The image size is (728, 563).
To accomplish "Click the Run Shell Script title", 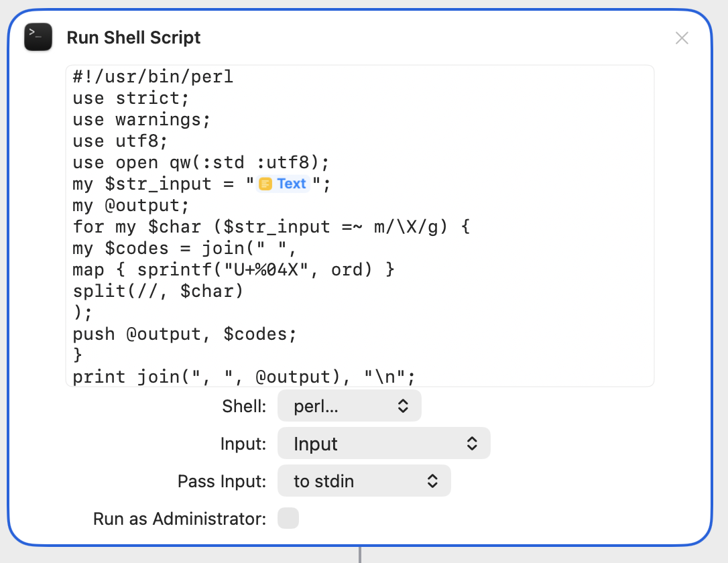I will pyautogui.click(x=133, y=38).
